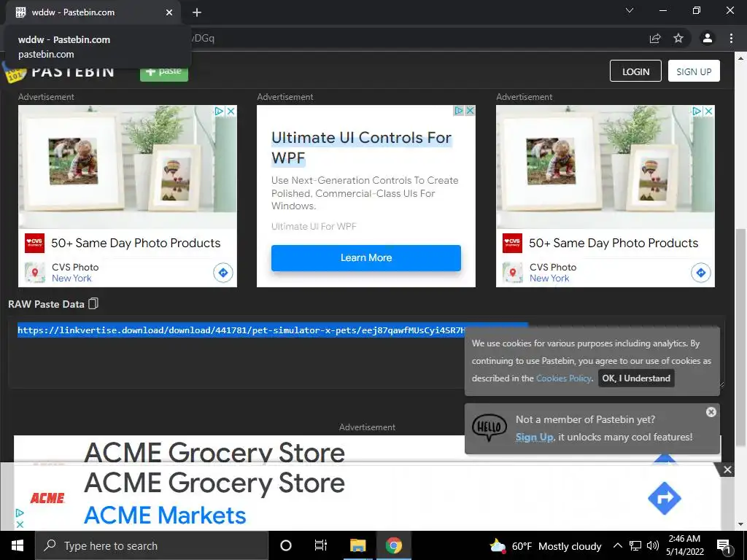747x560 pixels.
Task: Click the network icon in system tray
Action: 635,545
